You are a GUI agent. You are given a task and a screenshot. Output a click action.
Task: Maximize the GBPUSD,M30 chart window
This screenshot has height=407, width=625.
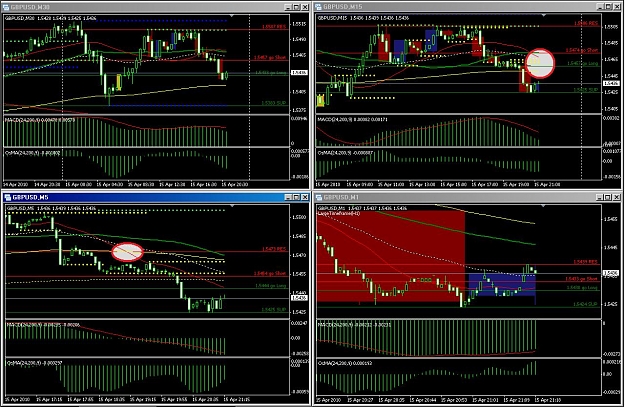click(297, 7)
